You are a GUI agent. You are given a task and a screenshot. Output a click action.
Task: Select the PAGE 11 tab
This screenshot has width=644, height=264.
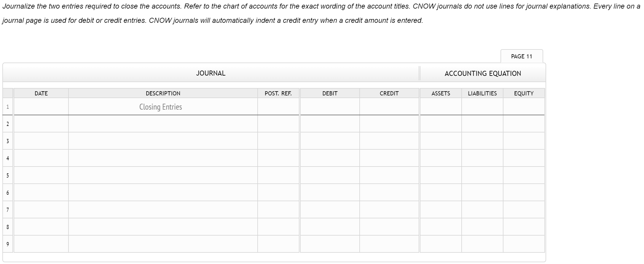pyautogui.click(x=522, y=56)
